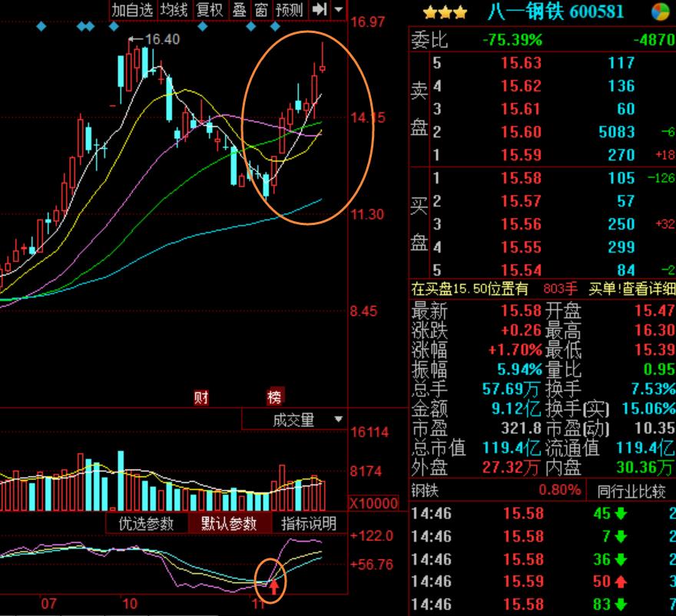The height and width of the screenshot is (616, 676).
Task: Click the 07 month label on time axis
Action: (48, 604)
